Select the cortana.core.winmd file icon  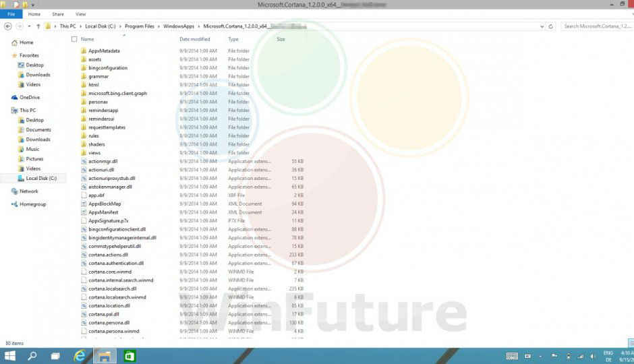click(84, 272)
